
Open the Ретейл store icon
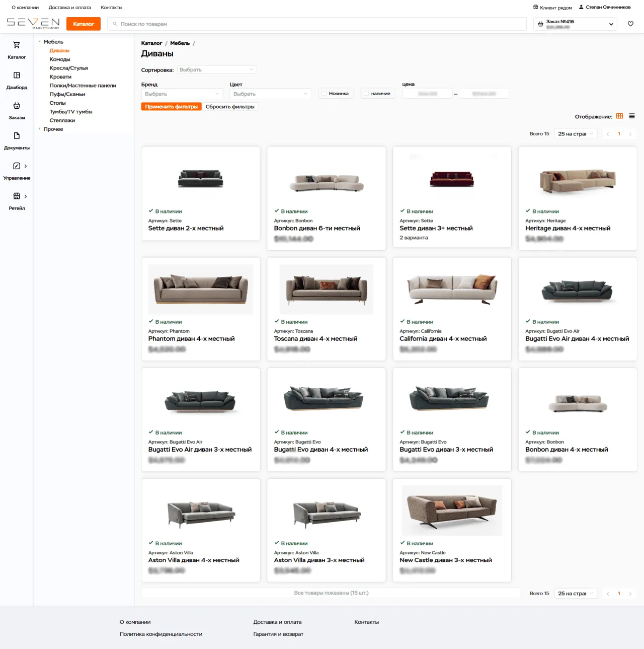17,196
